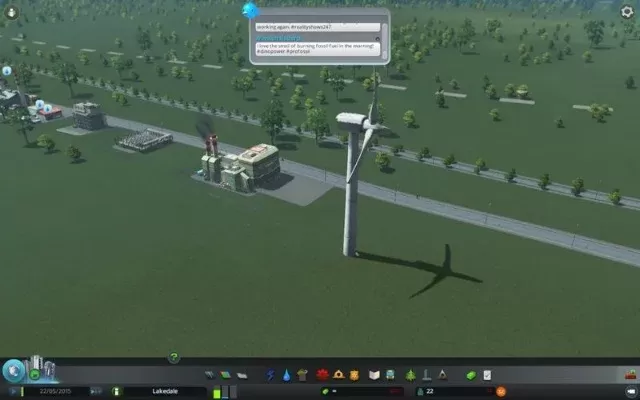This screenshot has height=400, width=640.
Task: Open the Education build menu
Action: (x=374, y=375)
